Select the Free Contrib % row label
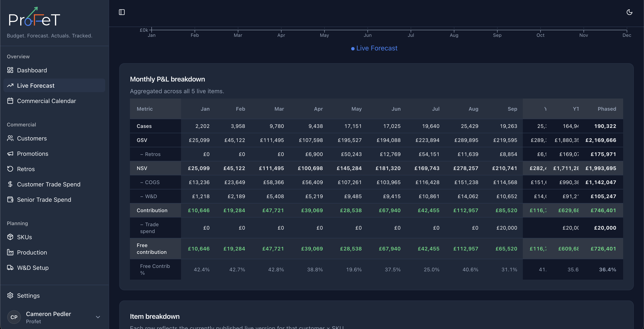 [155, 269]
